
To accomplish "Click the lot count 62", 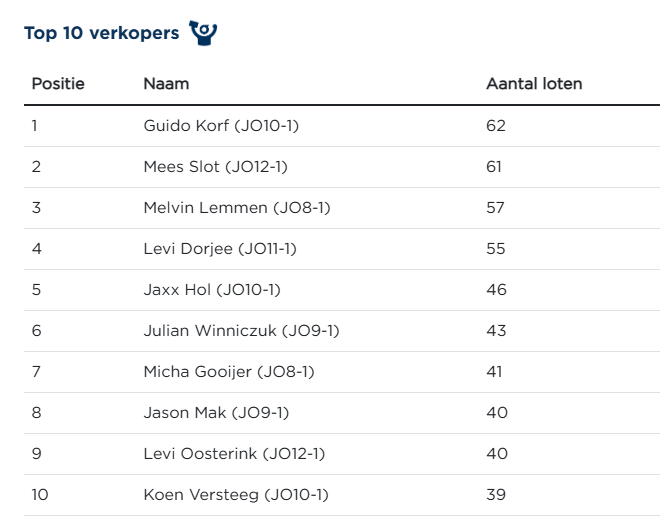I will pos(496,126).
